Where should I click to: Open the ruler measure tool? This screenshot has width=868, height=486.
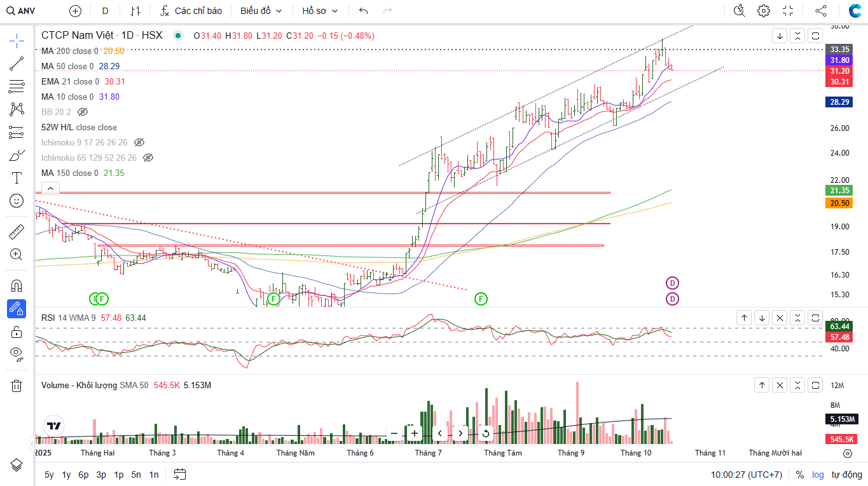click(17, 232)
